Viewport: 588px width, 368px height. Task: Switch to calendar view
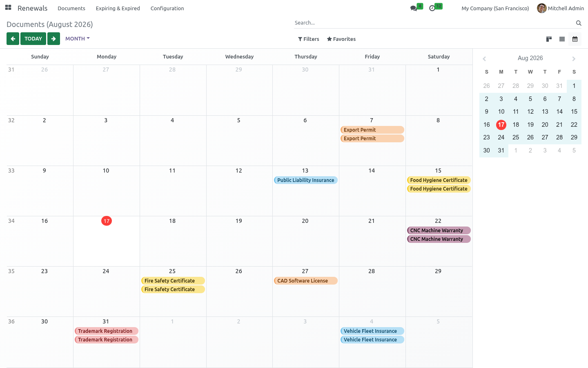575,39
